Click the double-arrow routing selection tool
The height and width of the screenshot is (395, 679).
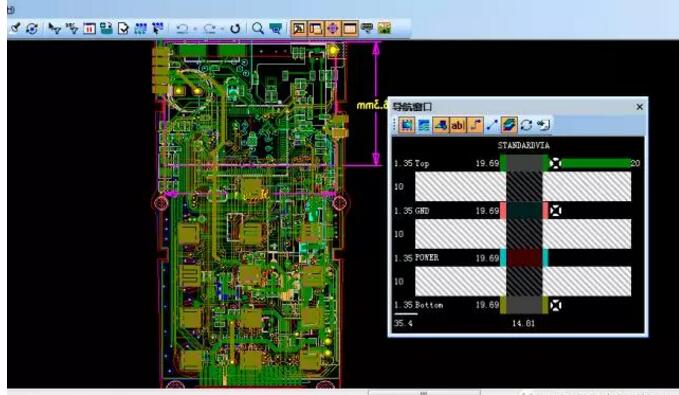72,29
